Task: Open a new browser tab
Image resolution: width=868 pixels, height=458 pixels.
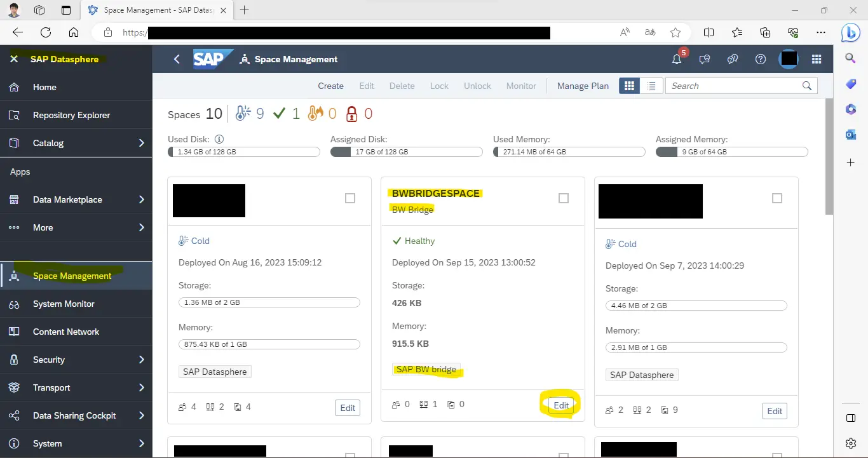Action: (245, 10)
